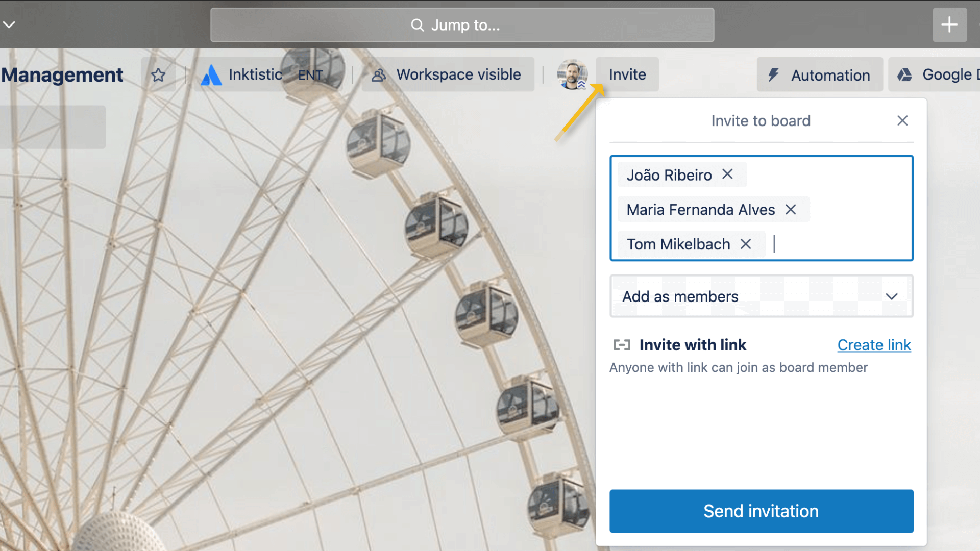Click the Create link hyperlink
This screenshot has width=980, height=551.
874,344
